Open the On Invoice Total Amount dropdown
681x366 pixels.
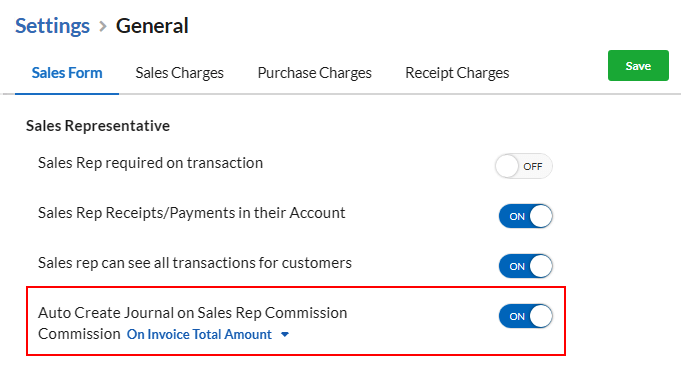(208, 334)
